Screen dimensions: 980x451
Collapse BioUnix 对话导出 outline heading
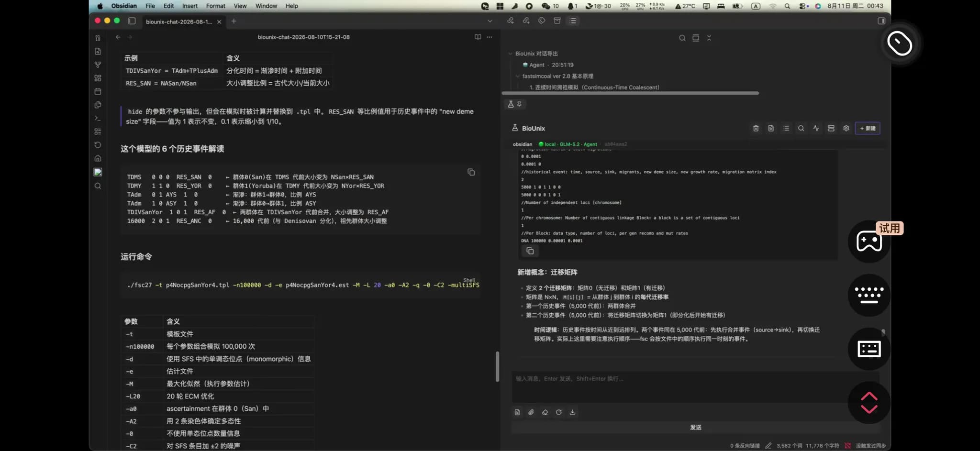point(510,54)
